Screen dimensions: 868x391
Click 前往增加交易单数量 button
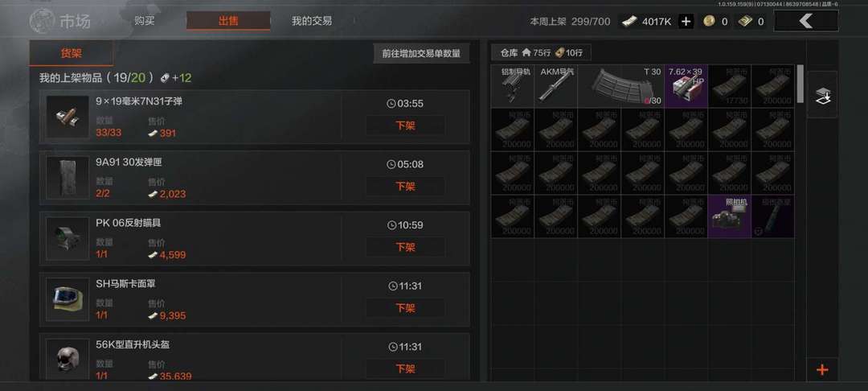[421, 54]
